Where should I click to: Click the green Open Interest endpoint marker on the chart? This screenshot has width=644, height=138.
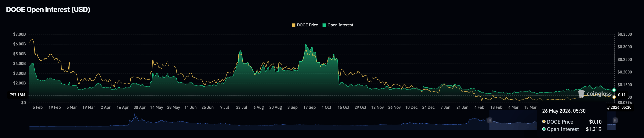(x=614, y=90)
